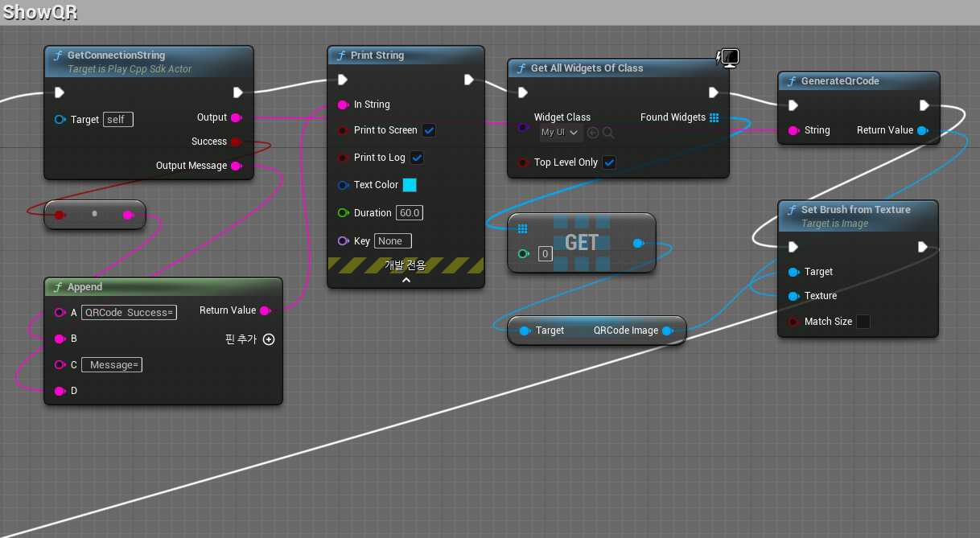980x538 pixels.
Task: Click the Append pin A text field
Action: coord(130,313)
